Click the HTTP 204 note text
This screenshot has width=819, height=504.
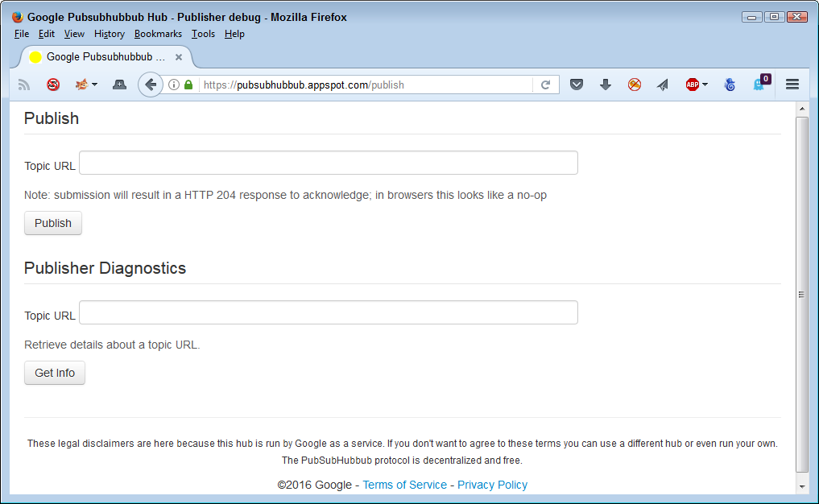(x=285, y=195)
